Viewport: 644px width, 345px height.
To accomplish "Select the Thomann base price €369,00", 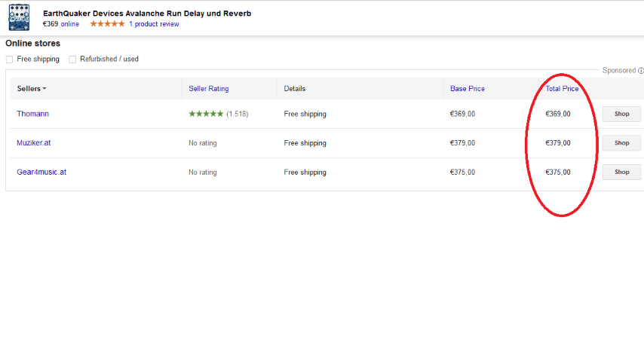I will click(x=462, y=114).
